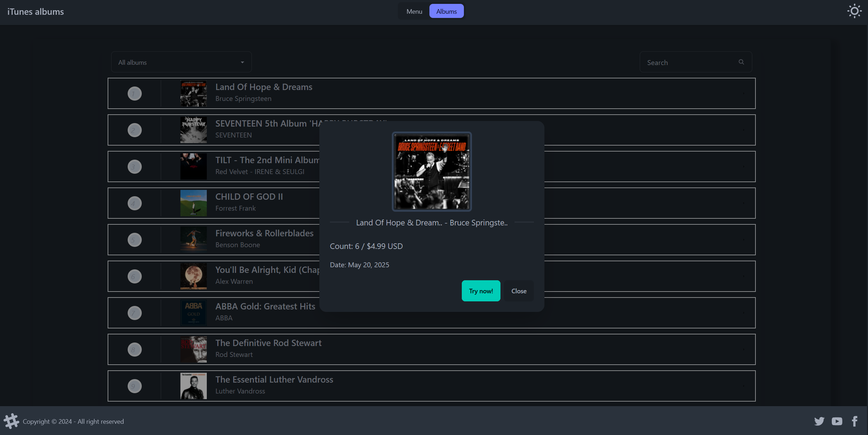The width and height of the screenshot is (868, 435).
Task: Click the hashtag logo in footer
Action: pyautogui.click(x=11, y=421)
